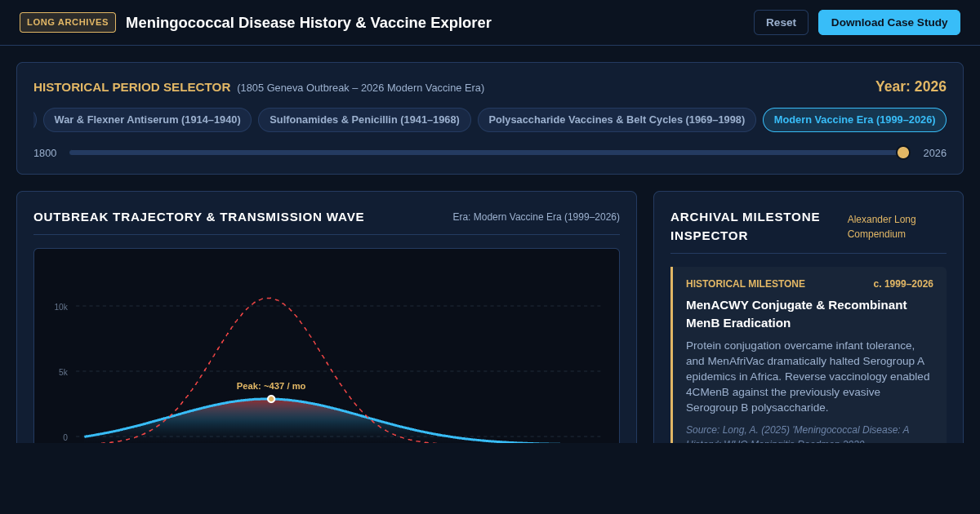Select Sulfonamides & Penicillin period
Screen dimensions: 980x514
pyautogui.click(x=364, y=120)
